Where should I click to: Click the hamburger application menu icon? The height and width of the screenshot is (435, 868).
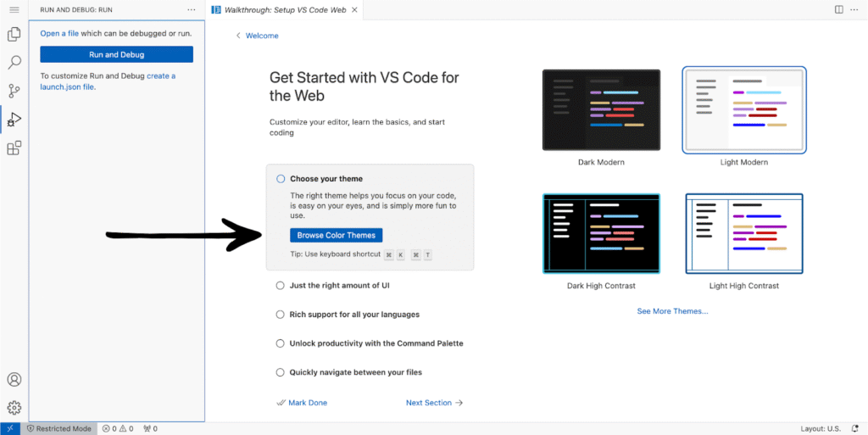click(x=14, y=9)
